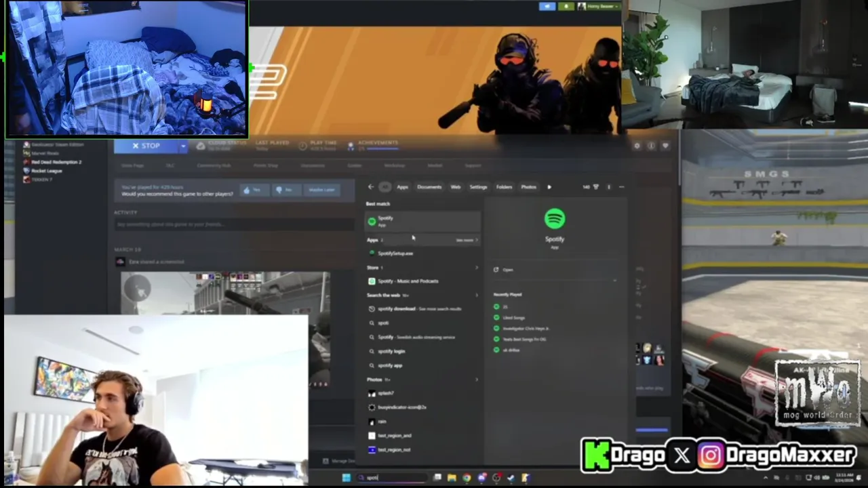This screenshot has width=868, height=488.
Task: Open the shared screenshot thumbnail in Steam activity
Action: [225, 329]
